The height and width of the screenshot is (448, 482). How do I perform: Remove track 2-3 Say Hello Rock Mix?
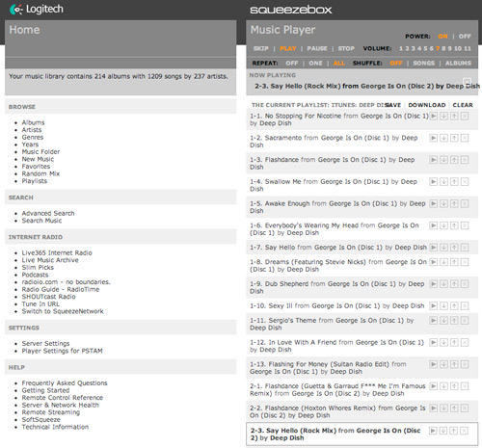[464, 431]
